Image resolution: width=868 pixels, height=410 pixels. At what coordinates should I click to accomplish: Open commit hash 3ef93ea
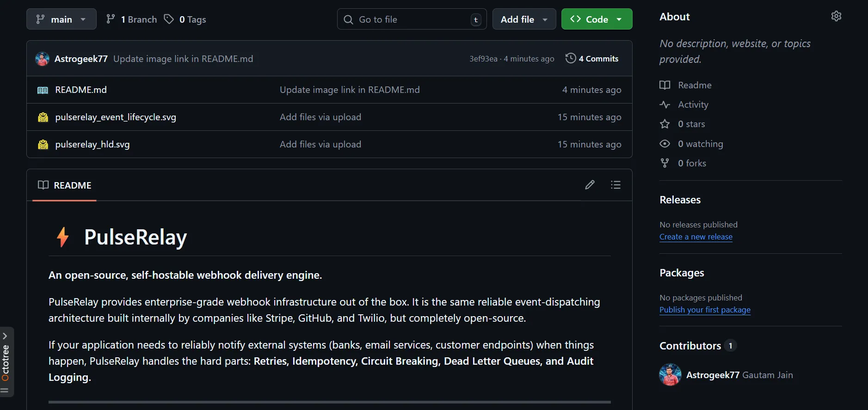(483, 59)
